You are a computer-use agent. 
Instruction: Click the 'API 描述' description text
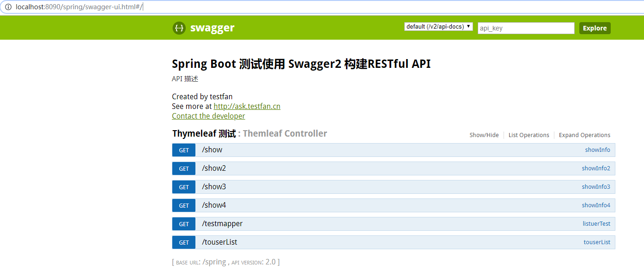[x=185, y=79]
